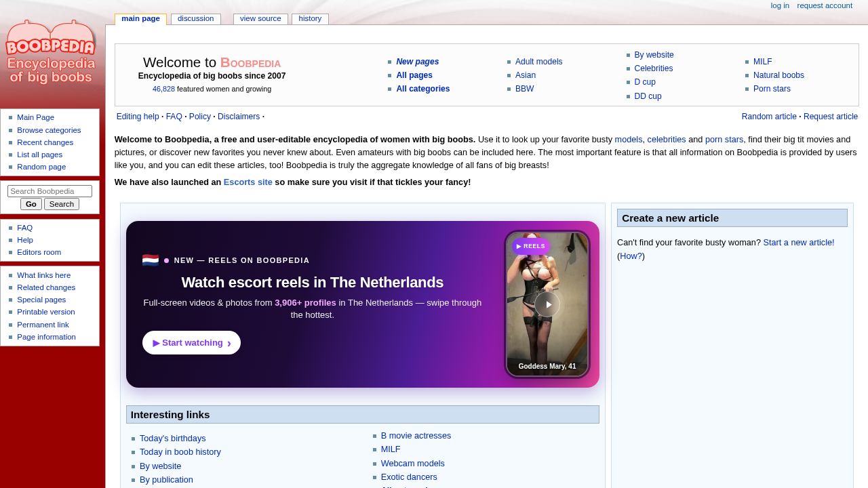Open the main page tab
The image size is (868, 488).
tap(140, 19)
